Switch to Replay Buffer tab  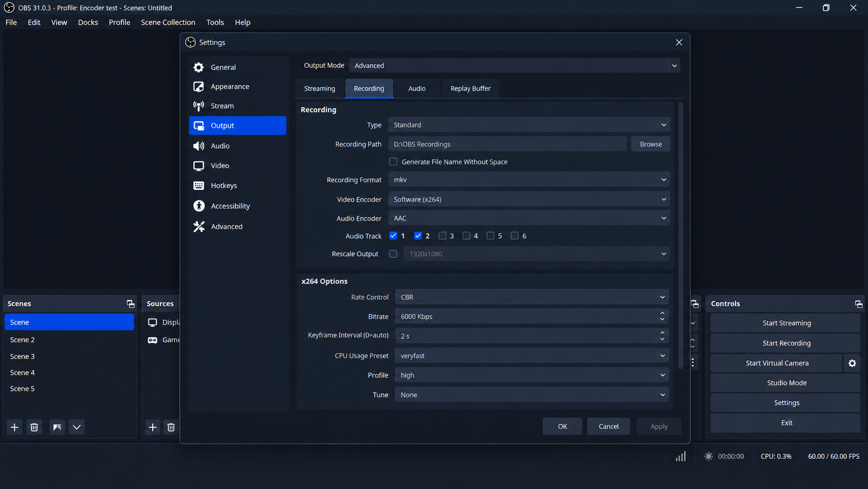(x=470, y=88)
